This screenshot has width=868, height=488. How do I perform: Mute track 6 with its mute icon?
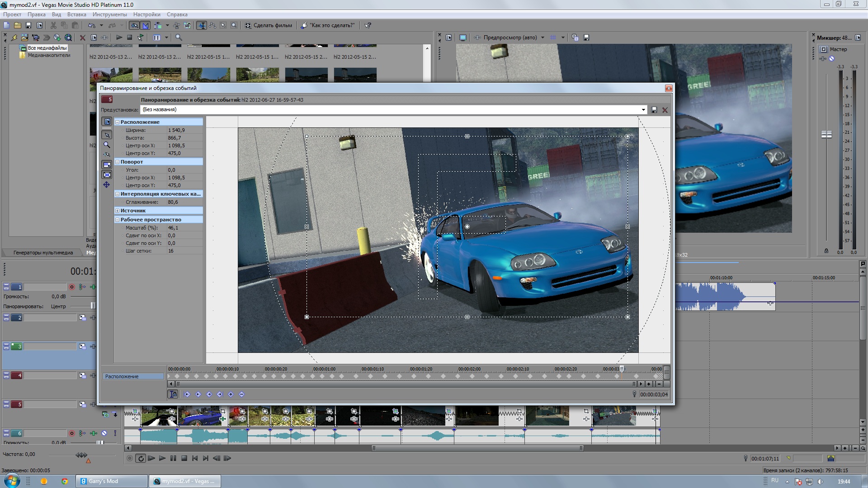point(104,433)
